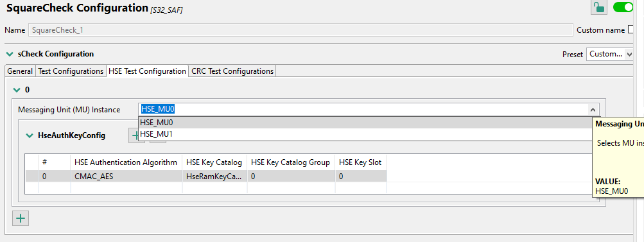Add a new HseAuthKeyConfig row
Screen dimensions: 644x242
pyautogui.click(x=134, y=135)
